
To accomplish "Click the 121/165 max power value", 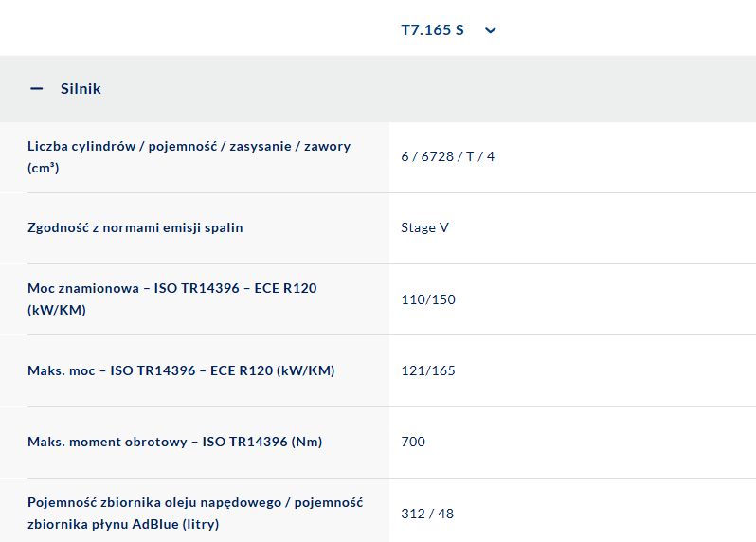I will tap(428, 370).
